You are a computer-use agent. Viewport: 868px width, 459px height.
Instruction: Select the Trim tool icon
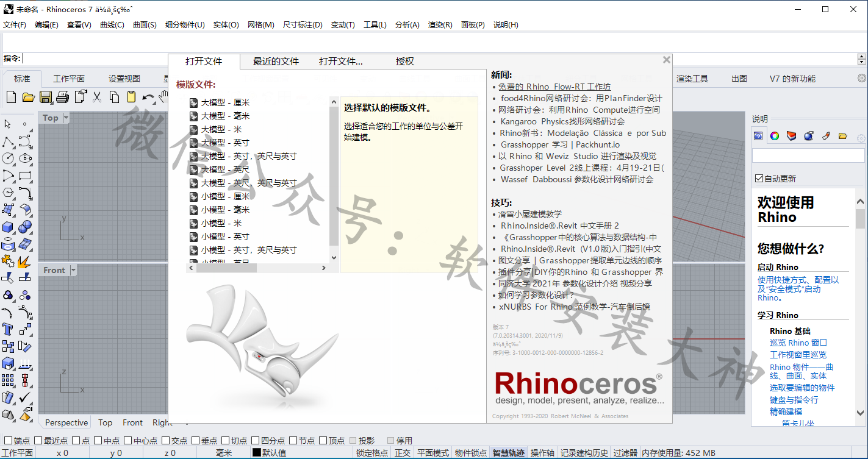click(x=8, y=278)
